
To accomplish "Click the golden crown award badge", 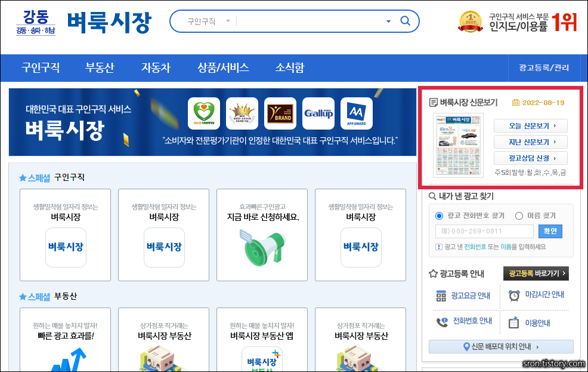I will pos(242,113).
